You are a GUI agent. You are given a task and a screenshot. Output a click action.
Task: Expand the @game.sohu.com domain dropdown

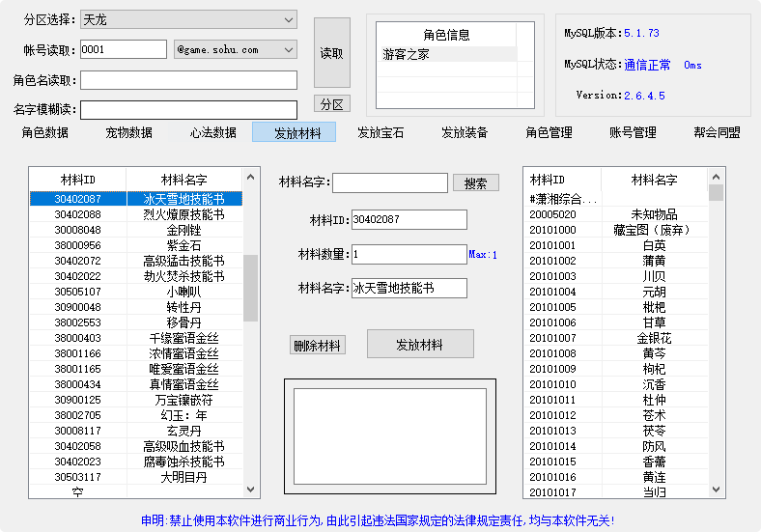pyautogui.click(x=236, y=49)
